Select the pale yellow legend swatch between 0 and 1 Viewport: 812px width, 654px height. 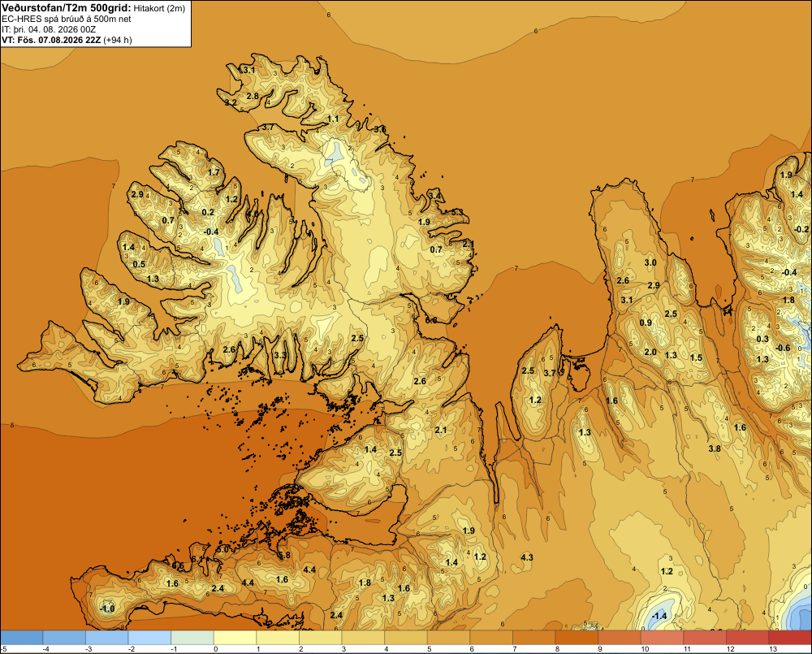click(235, 638)
